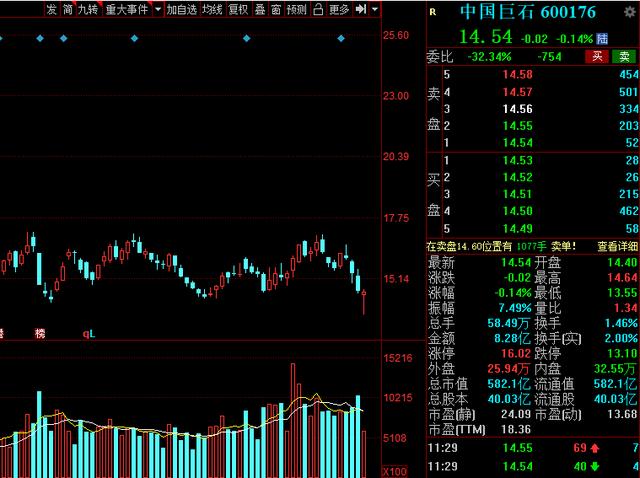Click the red up arrow on the 14.55 tick
The height and width of the screenshot is (478, 640).
(x=594, y=448)
